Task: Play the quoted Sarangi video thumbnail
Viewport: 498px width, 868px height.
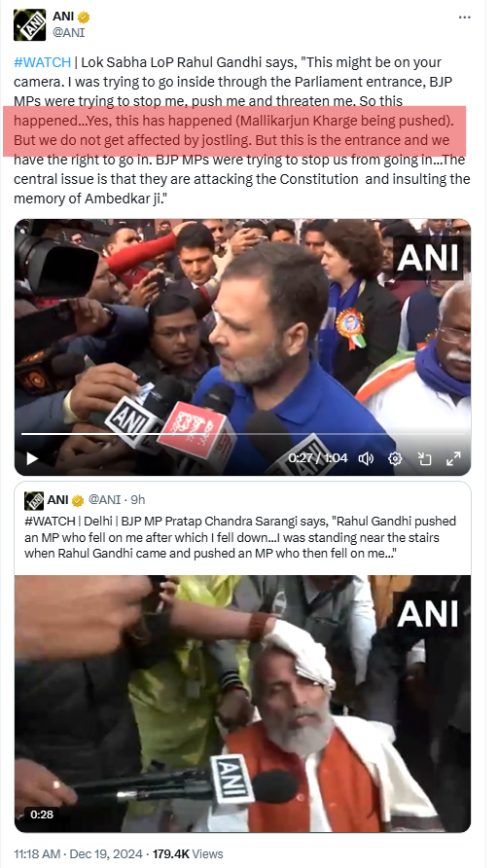Action: click(x=242, y=704)
